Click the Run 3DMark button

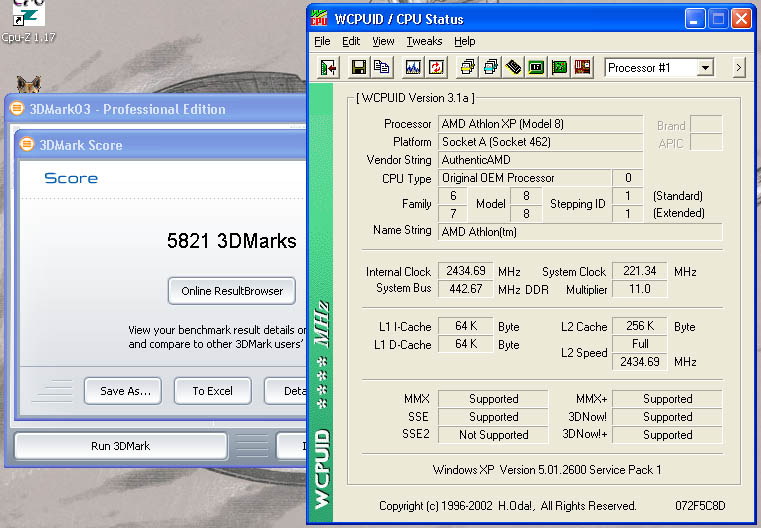pyautogui.click(x=120, y=446)
